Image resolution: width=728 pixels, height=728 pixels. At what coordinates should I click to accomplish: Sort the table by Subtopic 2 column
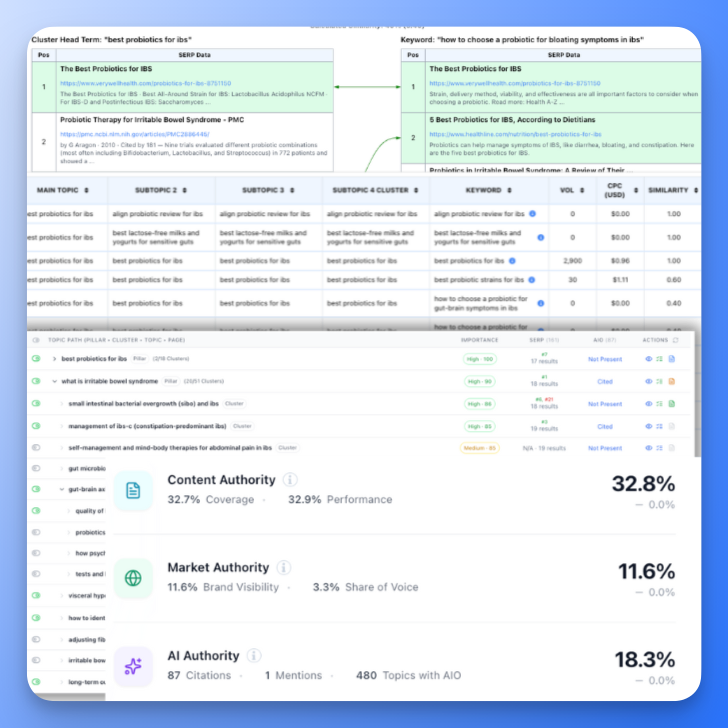pyautogui.click(x=184, y=190)
